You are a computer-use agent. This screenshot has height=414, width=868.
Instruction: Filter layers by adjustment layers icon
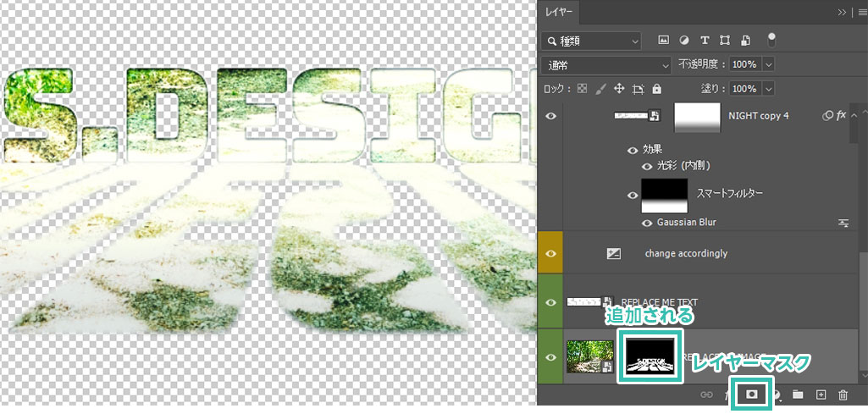tap(683, 40)
